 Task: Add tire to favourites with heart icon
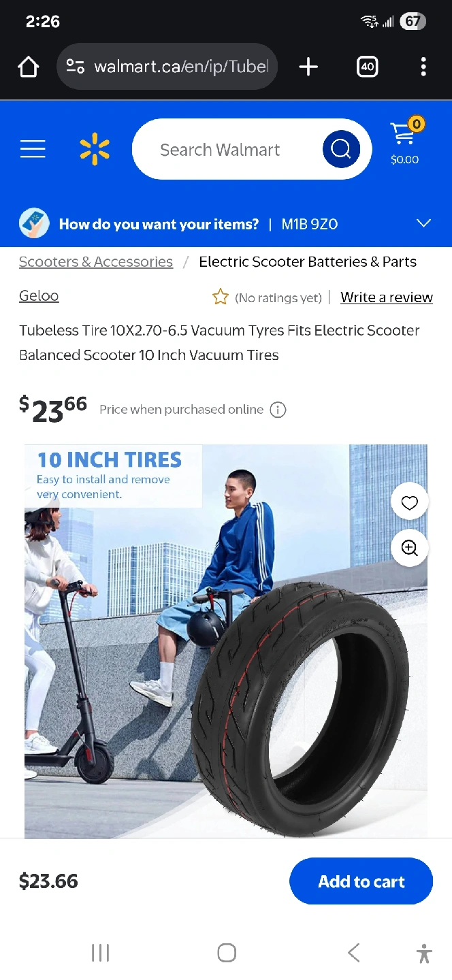tap(409, 503)
